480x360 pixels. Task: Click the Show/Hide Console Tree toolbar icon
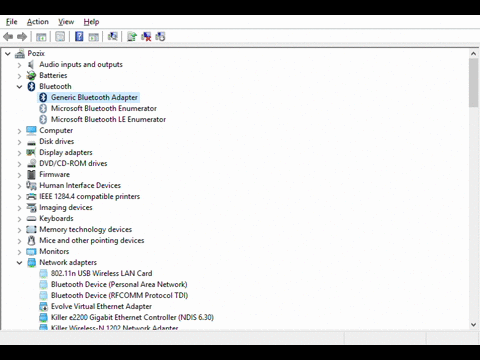point(41,37)
